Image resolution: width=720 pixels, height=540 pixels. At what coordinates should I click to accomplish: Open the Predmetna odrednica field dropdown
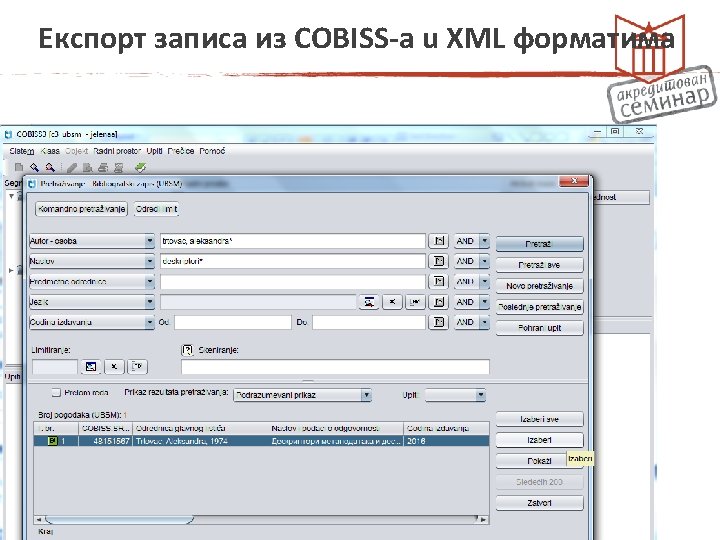(150, 281)
